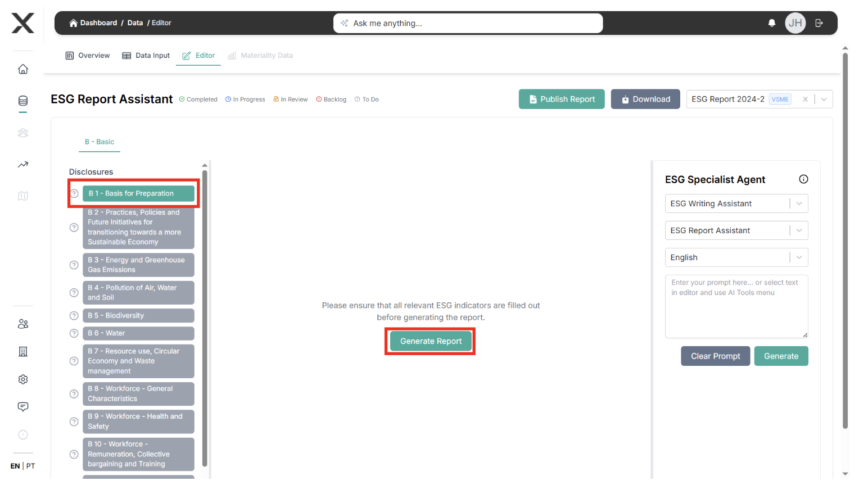Screen dimensions: 868x499
Task: Click the logout icon in the top bar
Action: point(819,23)
